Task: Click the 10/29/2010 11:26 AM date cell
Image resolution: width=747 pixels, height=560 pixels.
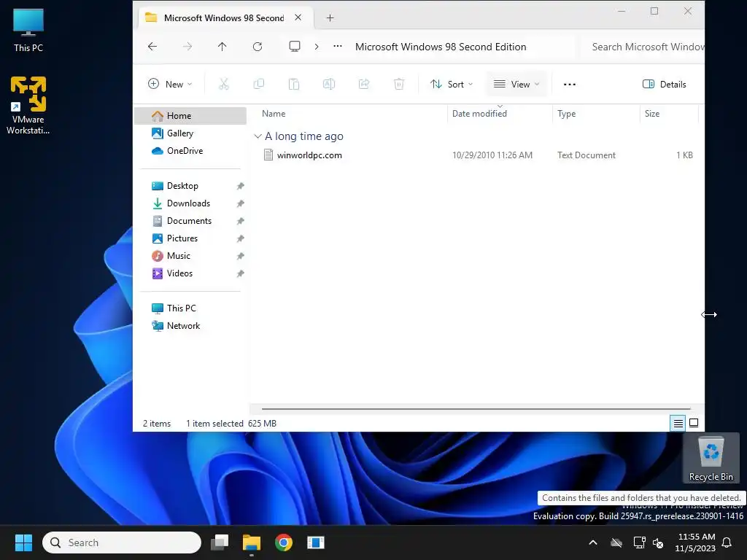Action: 492,155
